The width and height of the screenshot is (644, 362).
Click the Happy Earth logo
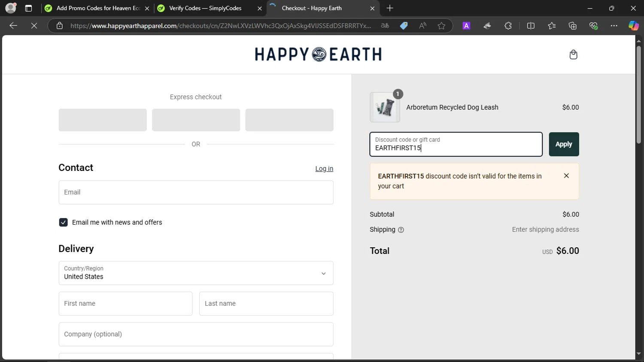pyautogui.click(x=318, y=54)
